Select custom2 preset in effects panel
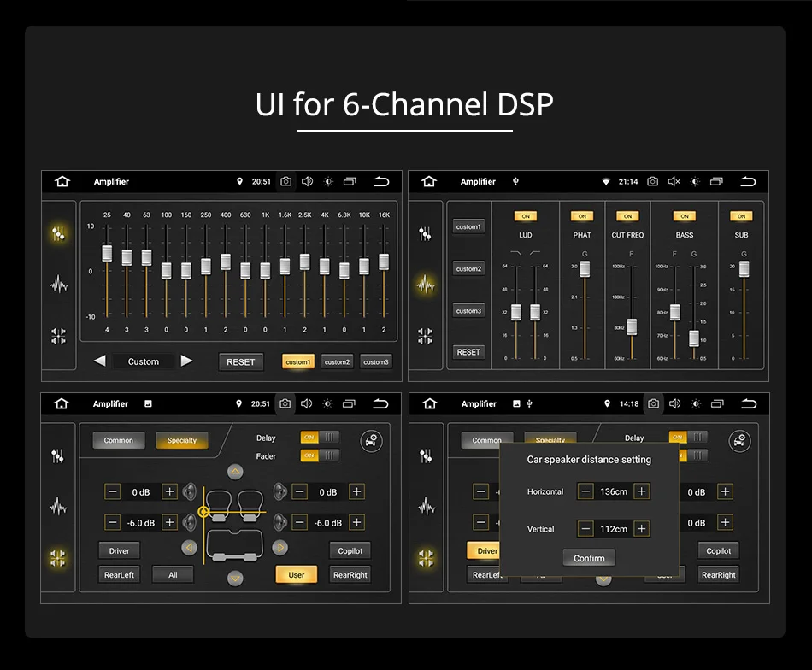This screenshot has width=812, height=670. (468, 268)
